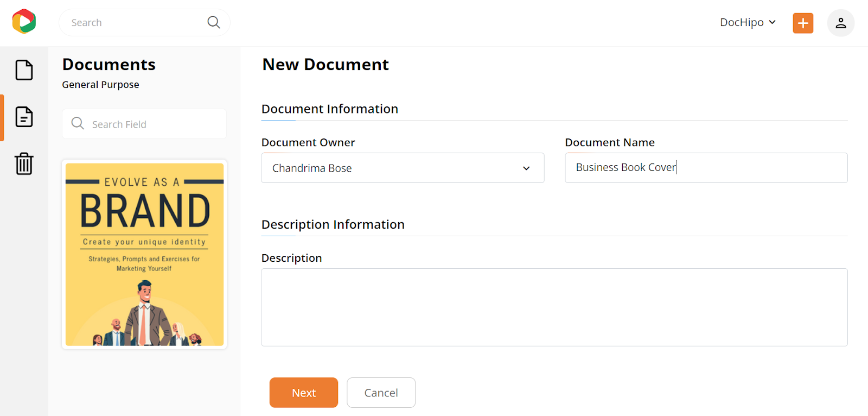The width and height of the screenshot is (868, 416).
Task: Open the user profile avatar icon
Action: 840,23
